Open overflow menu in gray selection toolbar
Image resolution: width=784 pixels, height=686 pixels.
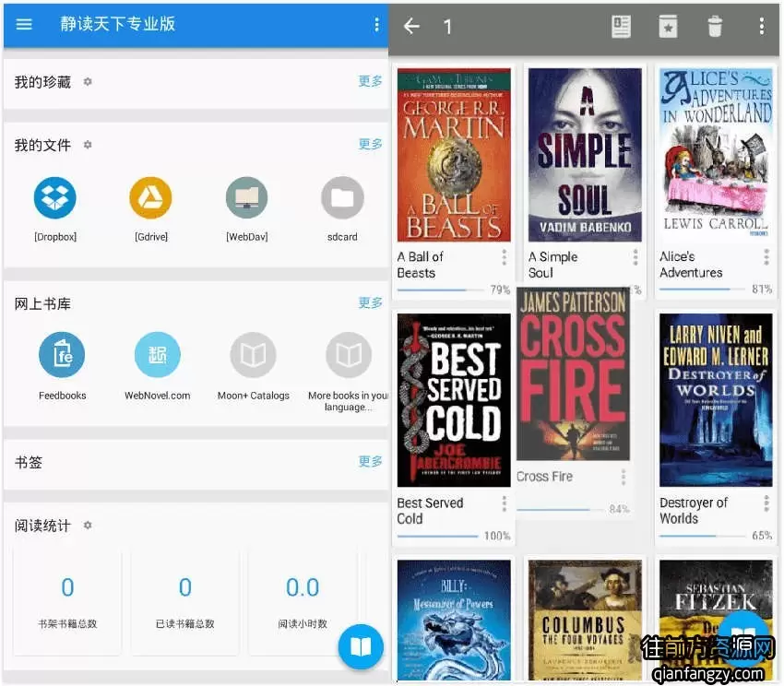(761, 26)
